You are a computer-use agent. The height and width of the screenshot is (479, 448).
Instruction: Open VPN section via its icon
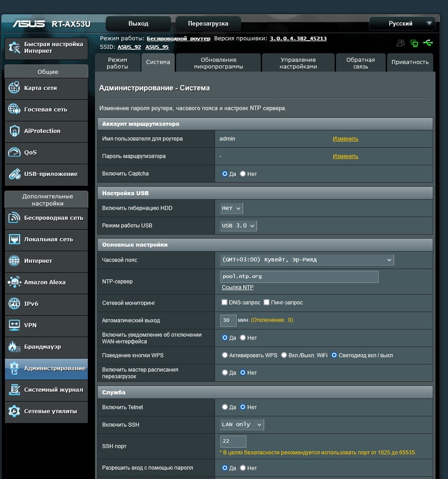[x=14, y=325]
